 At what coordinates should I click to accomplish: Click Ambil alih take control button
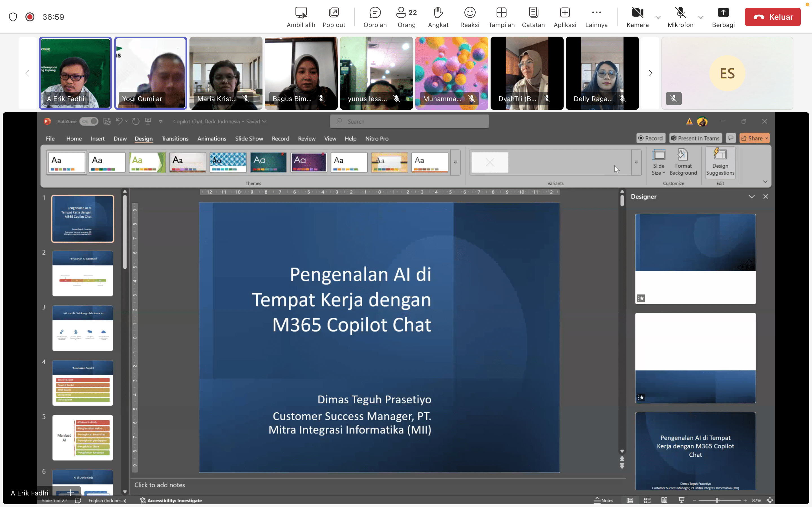click(x=301, y=17)
